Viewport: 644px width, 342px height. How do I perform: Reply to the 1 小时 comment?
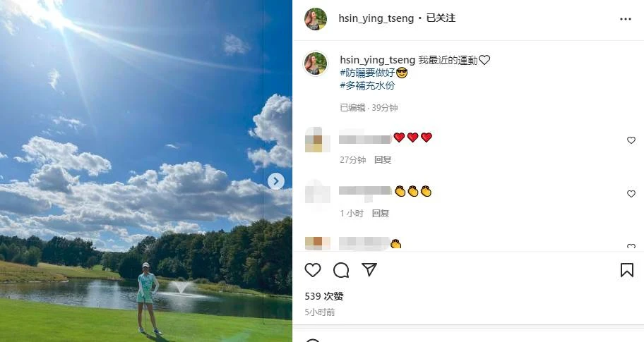[x=381, y=213]
